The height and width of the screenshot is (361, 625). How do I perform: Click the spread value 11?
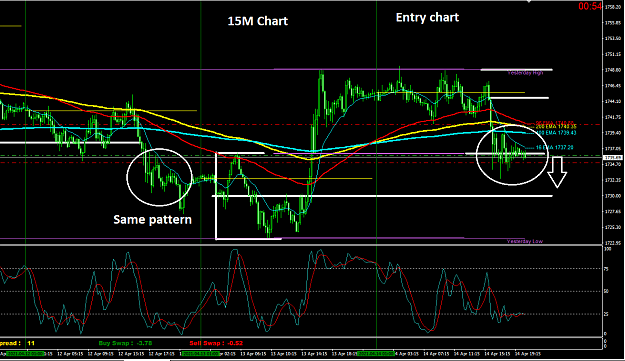[x=31, y=343]
